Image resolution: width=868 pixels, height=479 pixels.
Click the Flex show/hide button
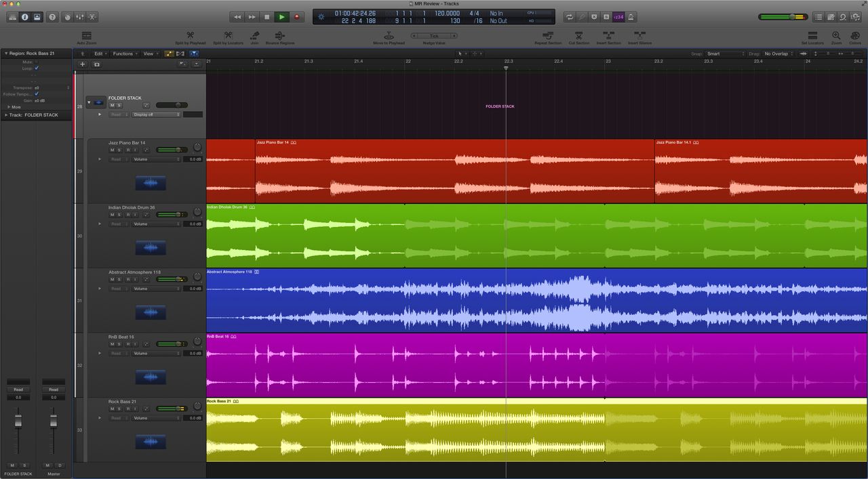point(180,54)
